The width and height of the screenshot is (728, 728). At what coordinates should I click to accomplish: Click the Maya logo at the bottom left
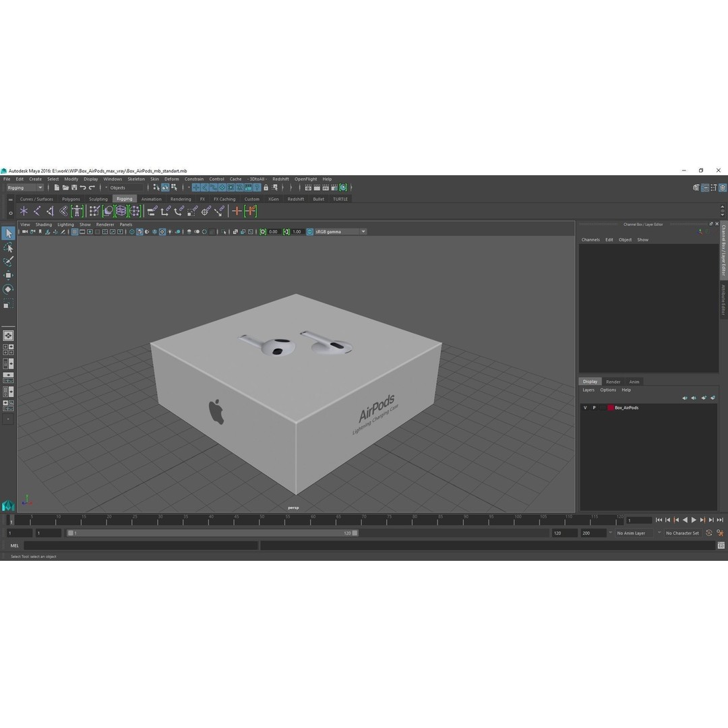tap(8, 505)
